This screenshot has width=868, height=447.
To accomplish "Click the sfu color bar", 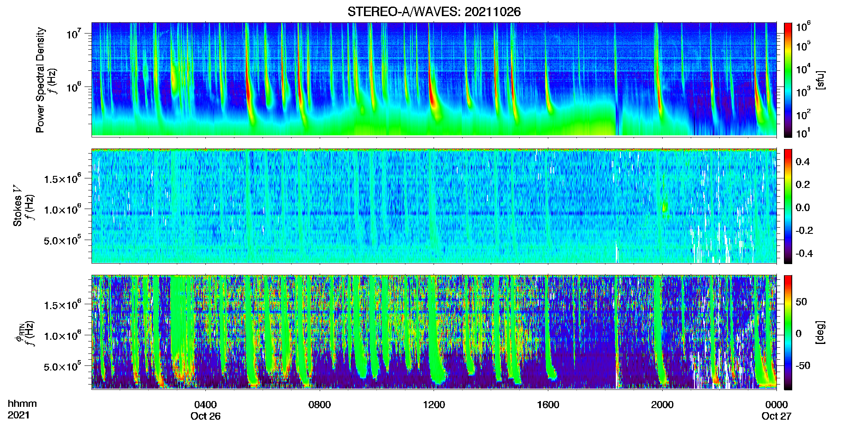I will pos(788,80).
